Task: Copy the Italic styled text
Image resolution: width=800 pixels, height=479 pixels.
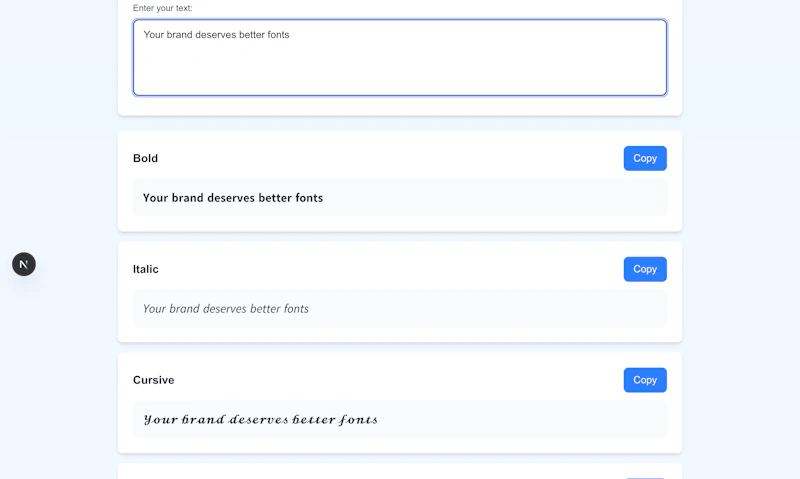Action: pyautogui.click(x=645, y=269)
